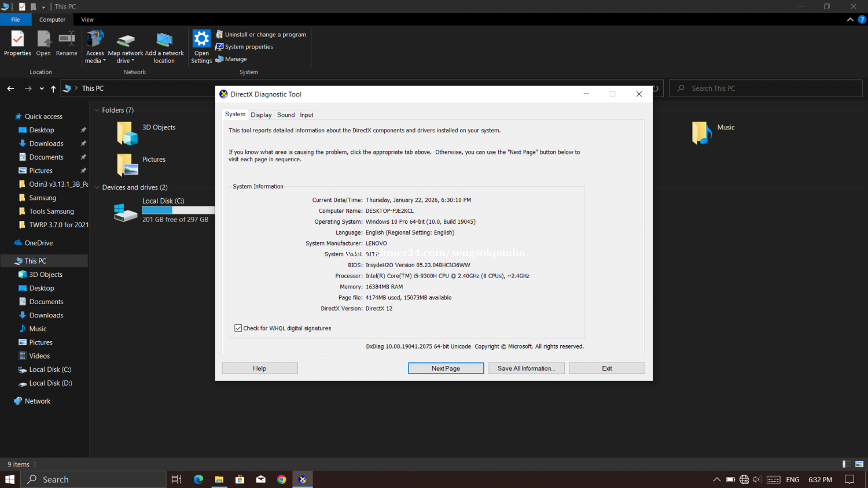Image resolution: width=868 pixels, height=488 pixels.
Task: Click the Mail icon on taskbar
Action: tap(261, 479)
